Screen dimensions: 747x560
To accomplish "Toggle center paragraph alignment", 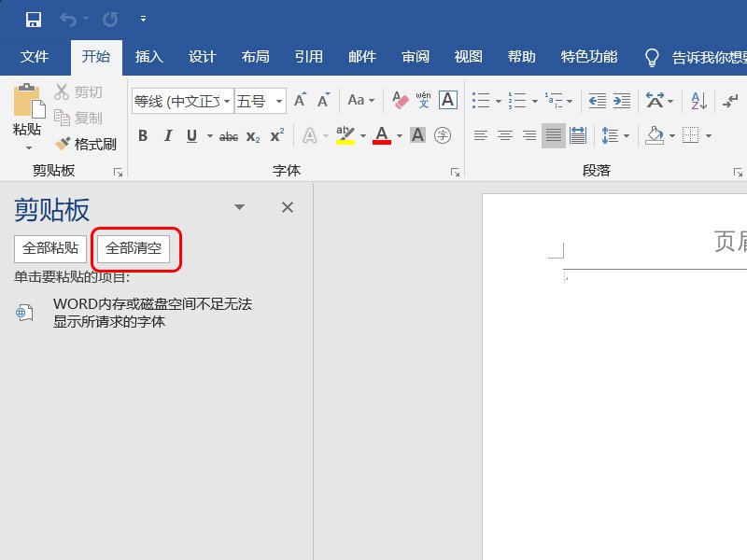I will (x=504, y=135).
